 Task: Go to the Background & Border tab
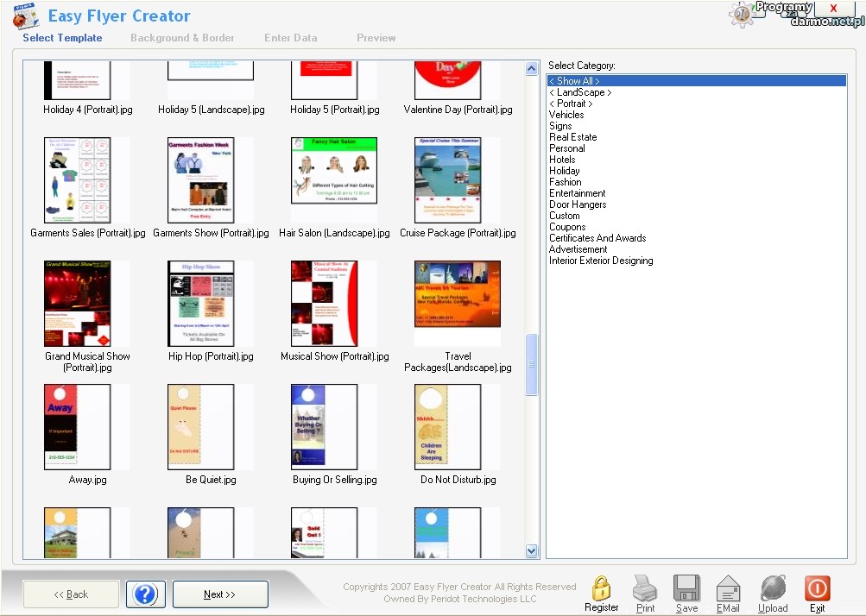pyautogui.click(x=182, y=38)
